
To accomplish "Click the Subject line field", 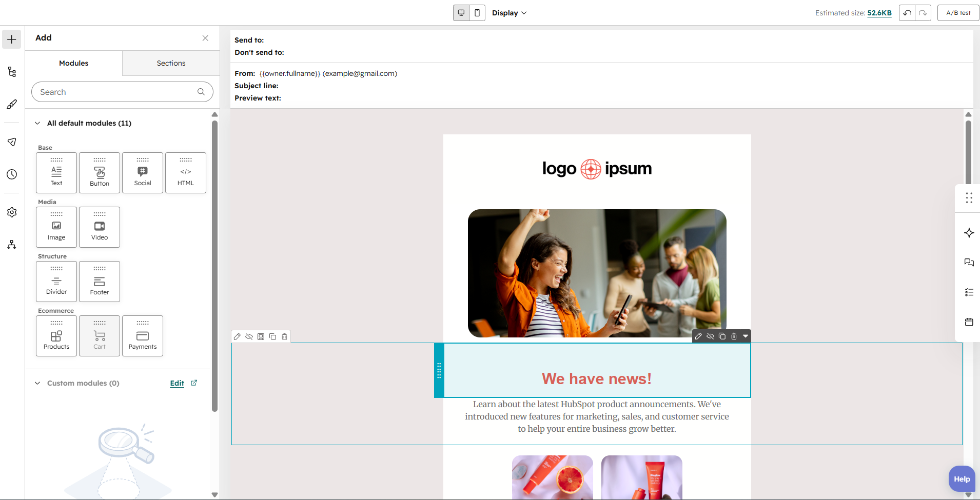I will [x=257, y=86].
